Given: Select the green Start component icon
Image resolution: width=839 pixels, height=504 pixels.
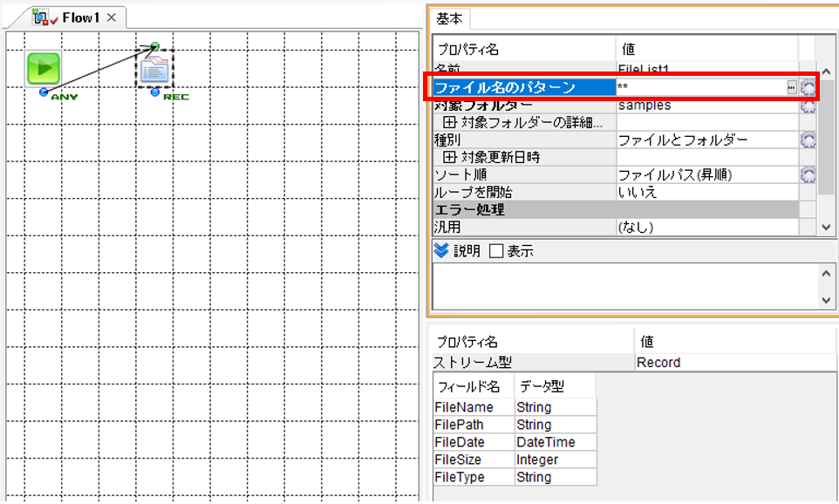Looking at the screenshot, I should tap(44, 68).
